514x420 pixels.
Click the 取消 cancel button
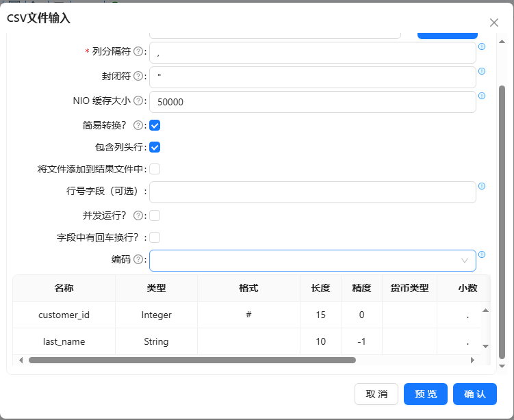[376, 394]
